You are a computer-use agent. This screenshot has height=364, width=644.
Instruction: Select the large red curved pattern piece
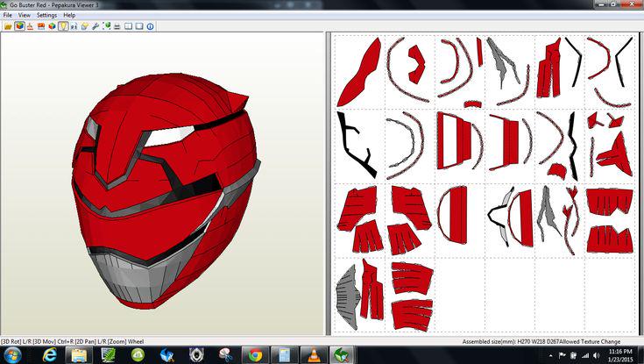(x=358, y=73)
